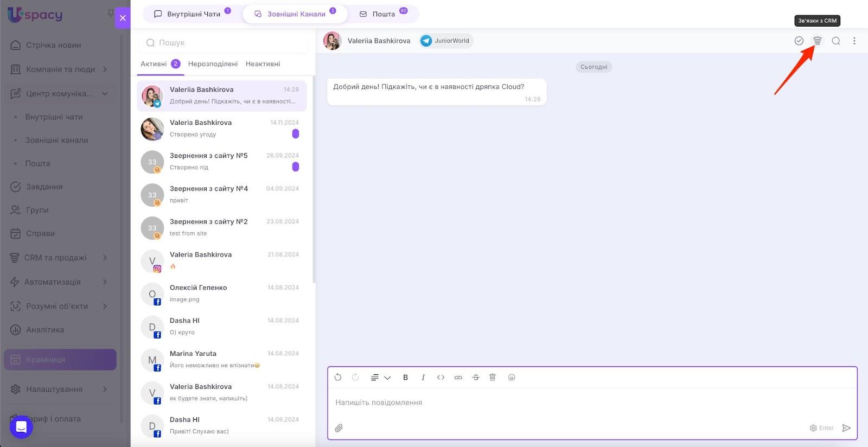
Task: Click the Uspacy logo
Action: pos(35,15)
